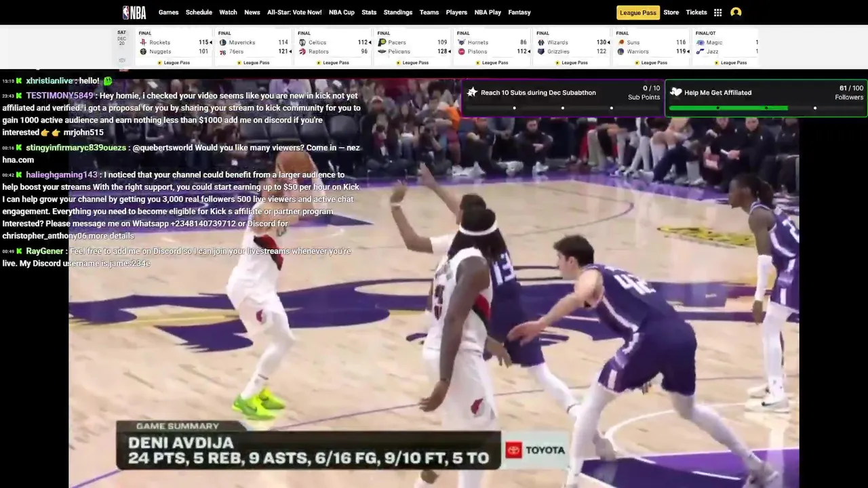868x488 pixels.
Task: Click the Rockets team logo
Action: [x=143, y=42]
